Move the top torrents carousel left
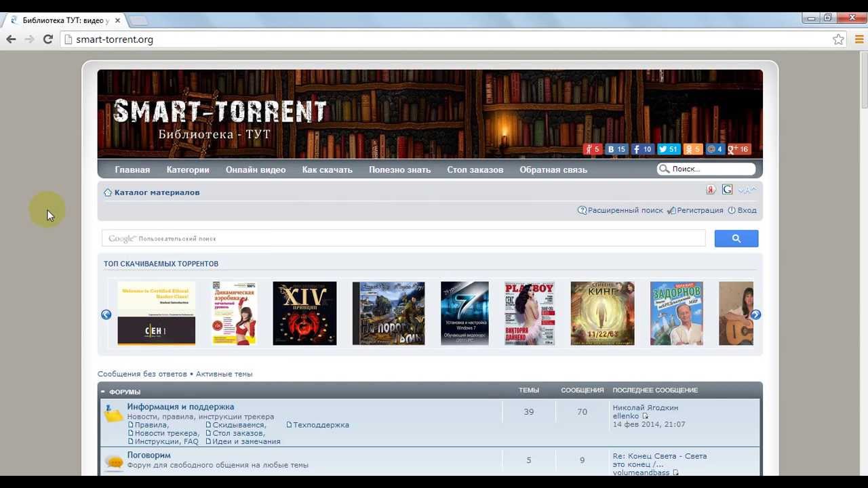Viewport: 868px width, 488px height. pos(106,314)
